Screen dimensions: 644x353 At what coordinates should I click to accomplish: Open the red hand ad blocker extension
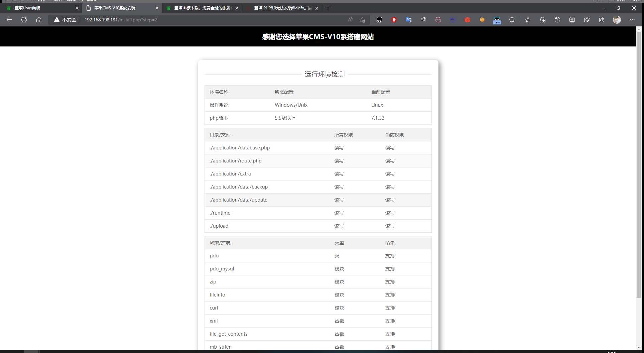394,20
